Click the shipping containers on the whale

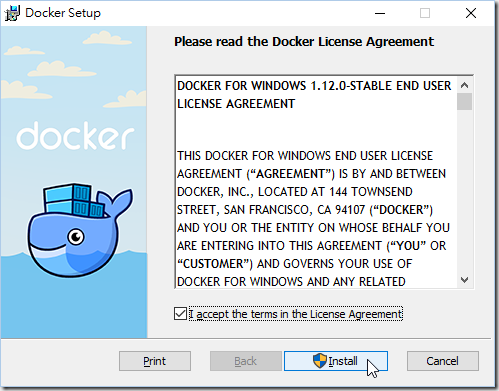tap(74, 201)
